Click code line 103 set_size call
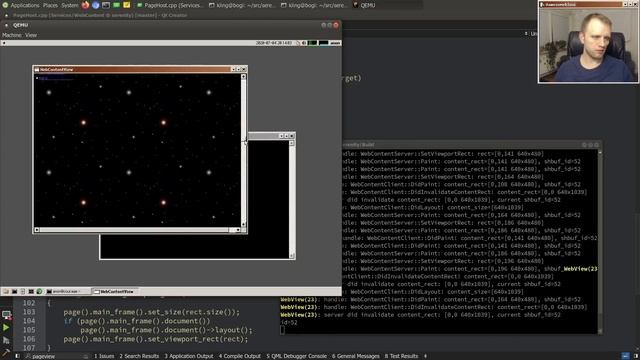The height and width of the screenshot is (360, 640). coord(151,312)
